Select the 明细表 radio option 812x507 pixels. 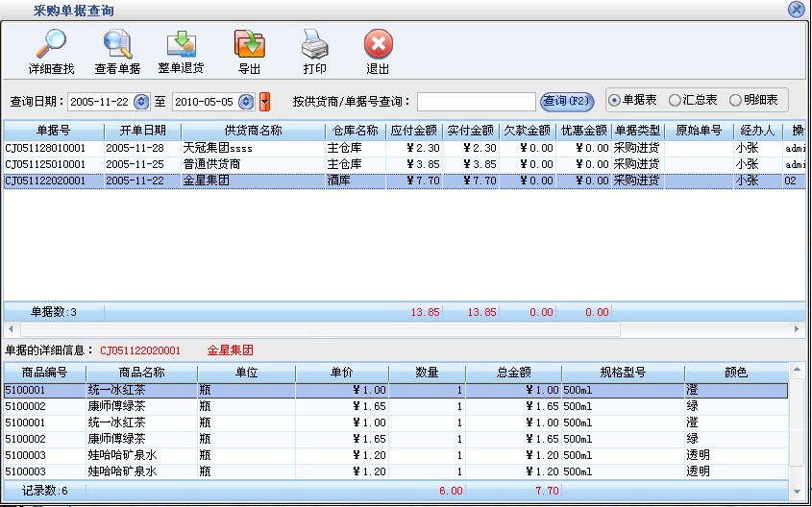(x=735, y=100)
